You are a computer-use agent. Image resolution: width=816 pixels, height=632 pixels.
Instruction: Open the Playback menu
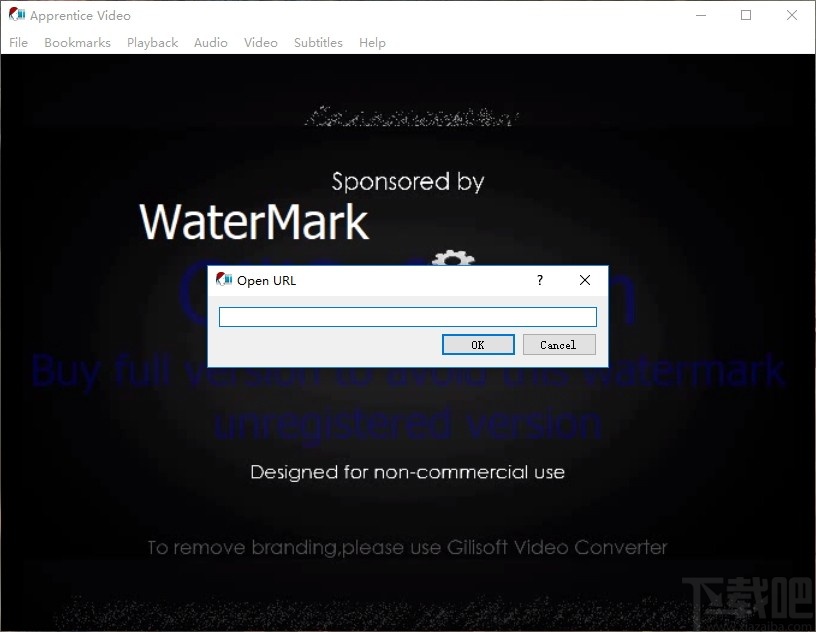pos(152,43)
